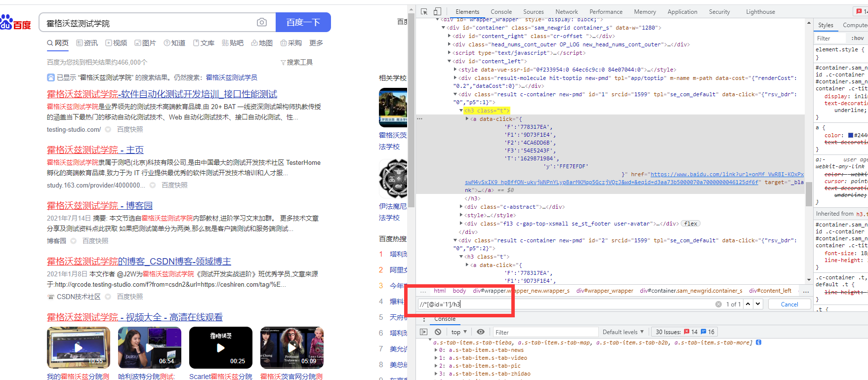Open the 30 Issues counter
Screen dimensions: 868x380
coord(685,332)
